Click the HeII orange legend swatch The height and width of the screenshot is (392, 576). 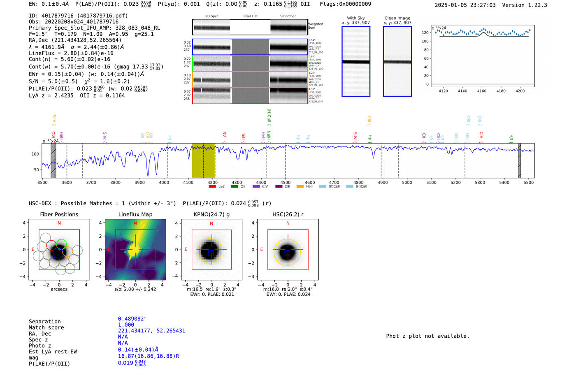tap(300, 186)
